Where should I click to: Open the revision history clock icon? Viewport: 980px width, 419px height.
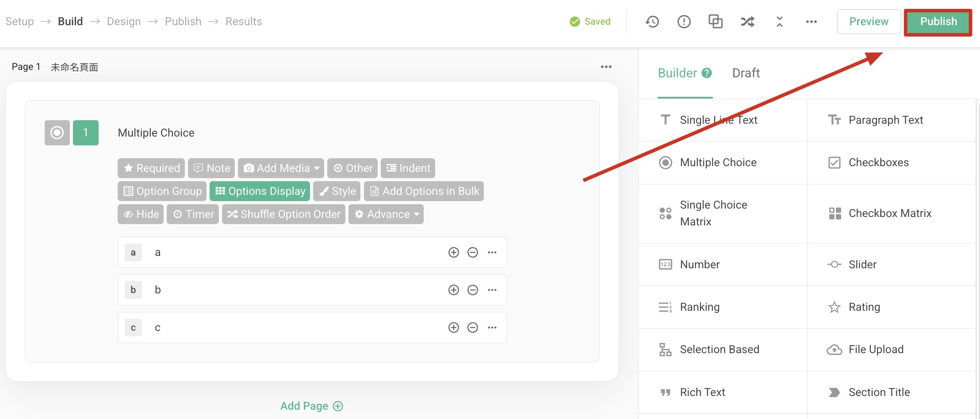(x=652, y=22)
